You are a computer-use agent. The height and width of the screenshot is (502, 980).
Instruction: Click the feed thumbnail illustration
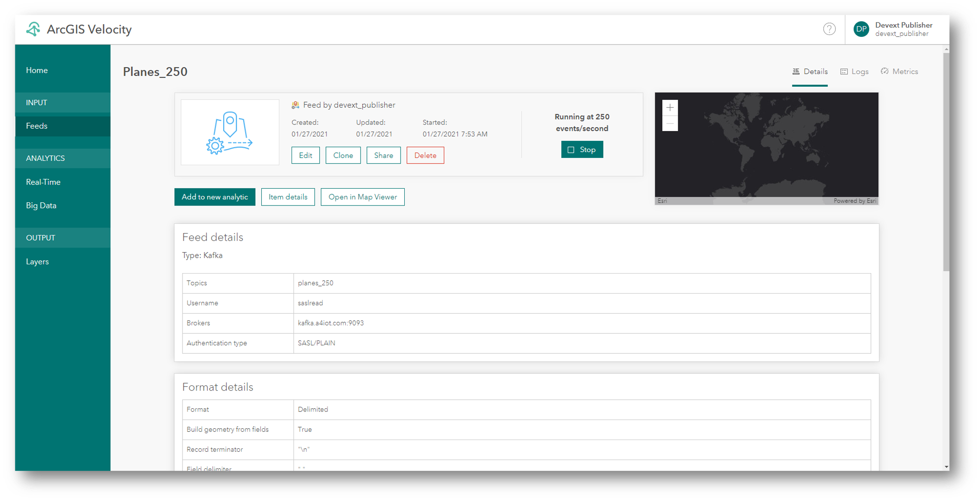[229, 132]
